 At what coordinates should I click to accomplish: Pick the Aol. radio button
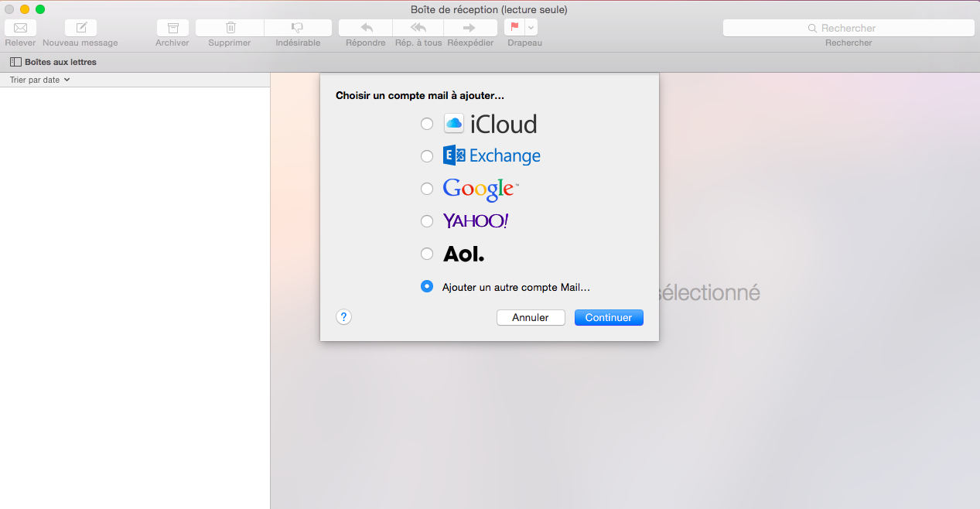(x=427, y=254)
